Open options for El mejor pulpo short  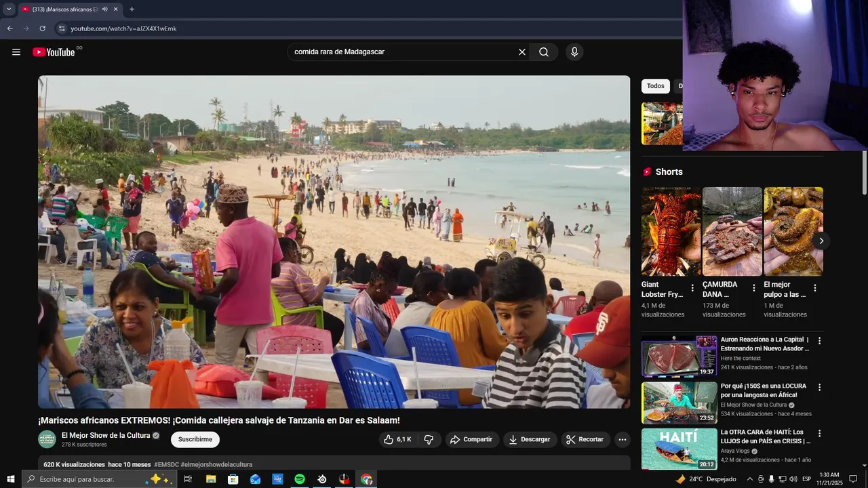[x=815, y=288]
